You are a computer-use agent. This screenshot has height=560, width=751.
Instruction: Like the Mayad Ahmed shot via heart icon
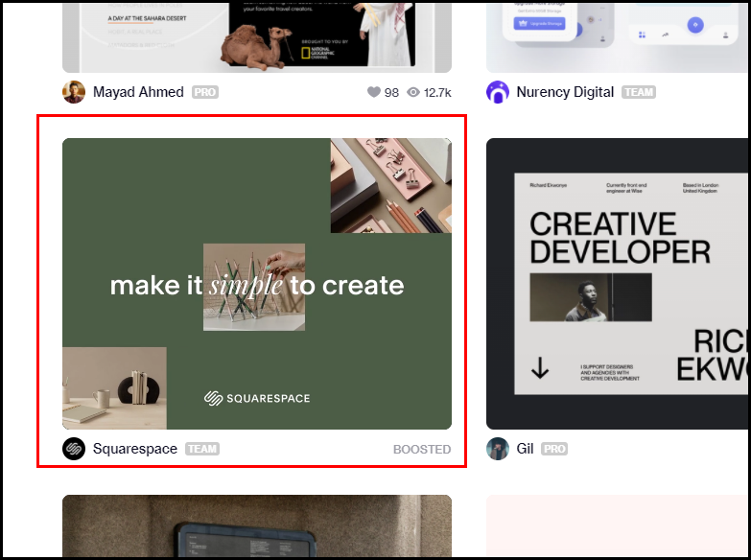tap(374, 92)
